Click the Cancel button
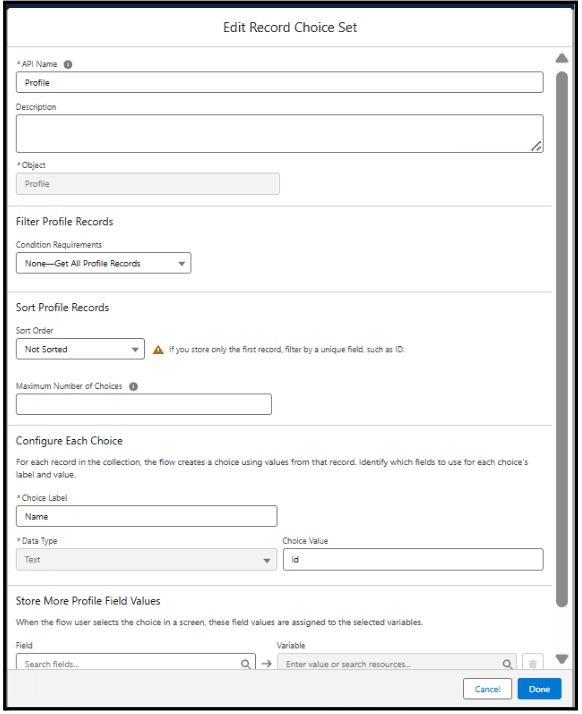The height and width of the screenshot is (714, 582). 487,689
